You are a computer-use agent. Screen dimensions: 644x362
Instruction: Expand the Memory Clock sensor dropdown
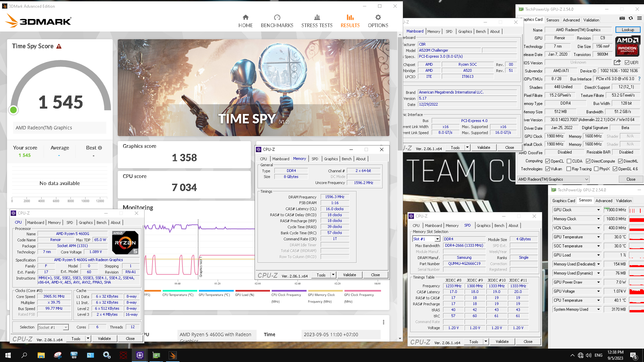(598, 219)
